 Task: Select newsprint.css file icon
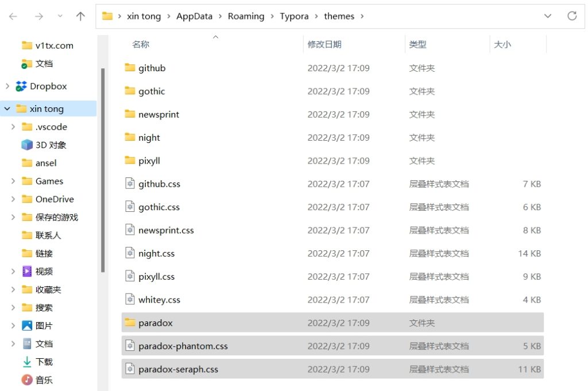(130, 230)
